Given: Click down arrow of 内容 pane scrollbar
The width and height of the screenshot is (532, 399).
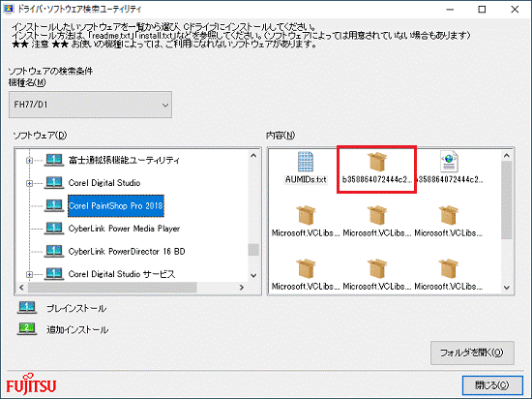Looking at the screenshot, I should pos(507,288).
